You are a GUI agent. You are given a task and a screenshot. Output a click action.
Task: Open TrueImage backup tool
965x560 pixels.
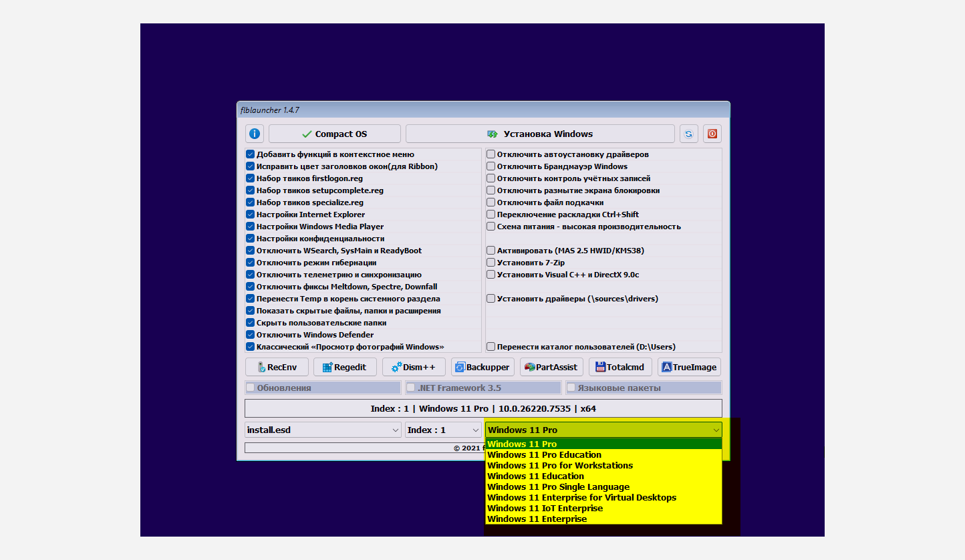689,367
